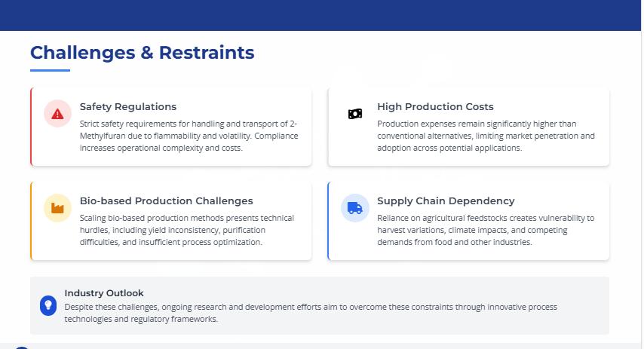Click the blue left border of Supply Chain card
644x349 pixels.
point(329,221)
